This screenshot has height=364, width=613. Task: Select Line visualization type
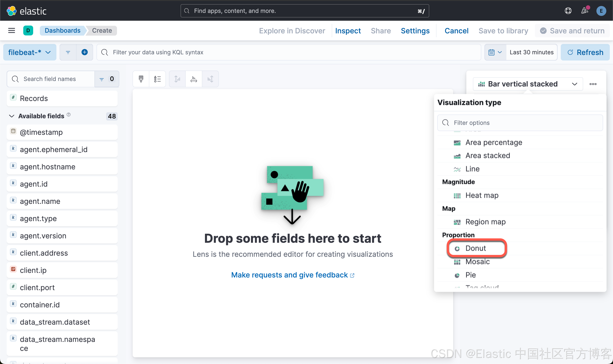pyautogui.click(x=520, y=169)
